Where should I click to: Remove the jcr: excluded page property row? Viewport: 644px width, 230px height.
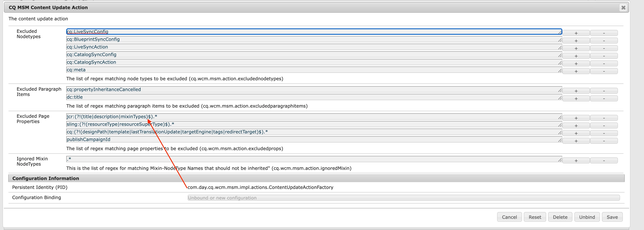tap(604, 118)
